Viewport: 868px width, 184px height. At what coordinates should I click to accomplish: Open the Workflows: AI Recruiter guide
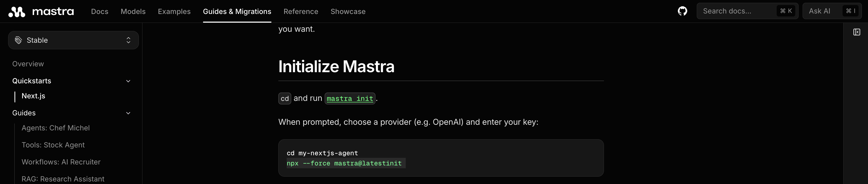point(61,162)
